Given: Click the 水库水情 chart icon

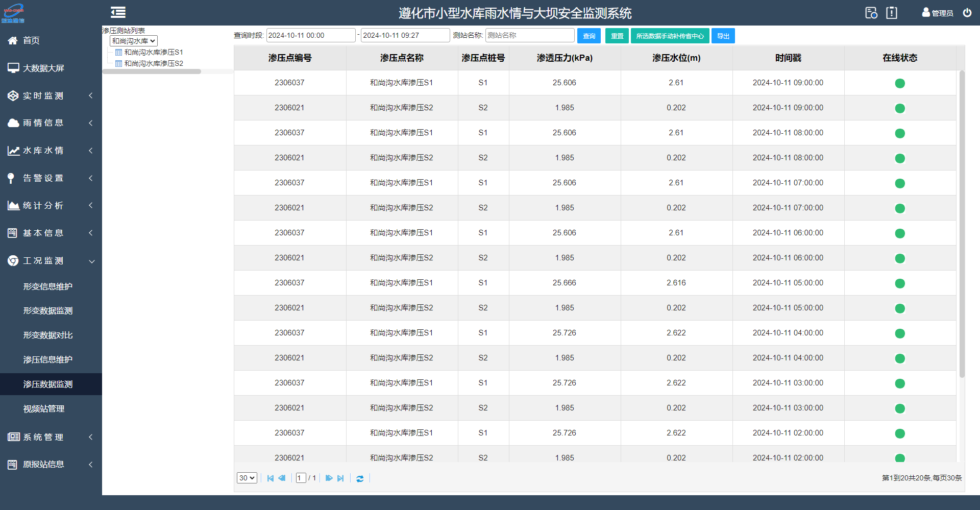Looking at the screenshot, I should pos(13,151).
